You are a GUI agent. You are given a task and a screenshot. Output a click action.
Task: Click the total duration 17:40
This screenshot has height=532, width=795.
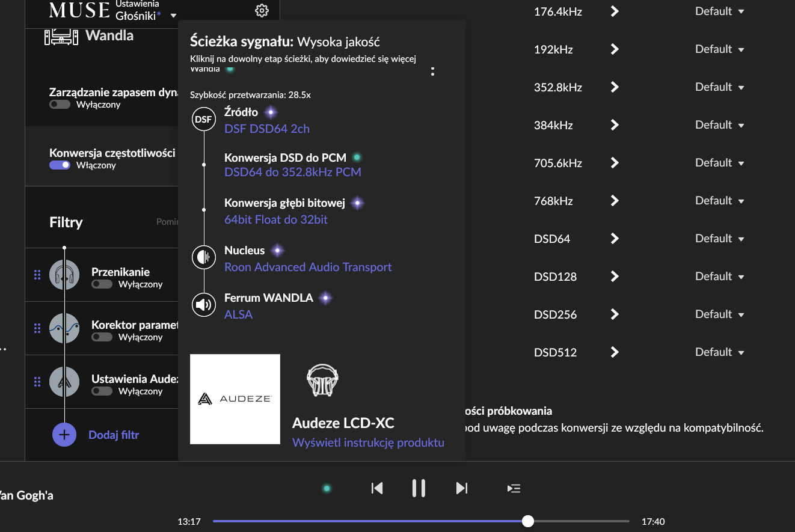(653, 522)
